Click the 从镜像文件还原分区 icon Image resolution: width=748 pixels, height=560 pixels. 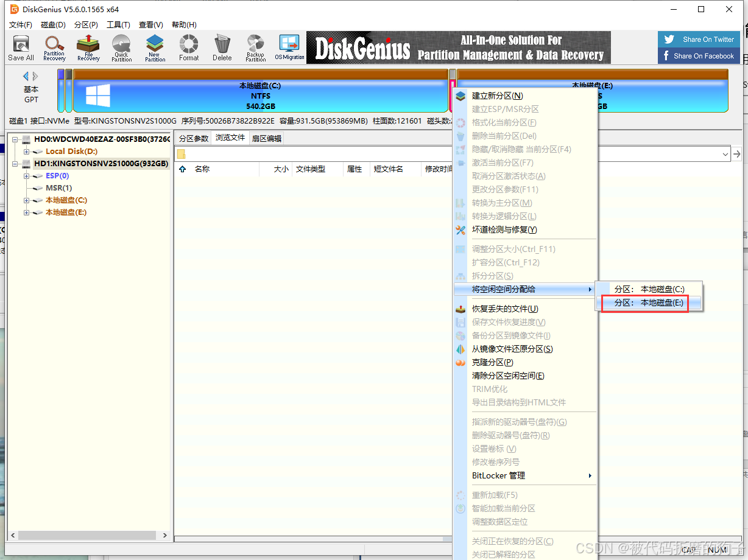(460, 349)
